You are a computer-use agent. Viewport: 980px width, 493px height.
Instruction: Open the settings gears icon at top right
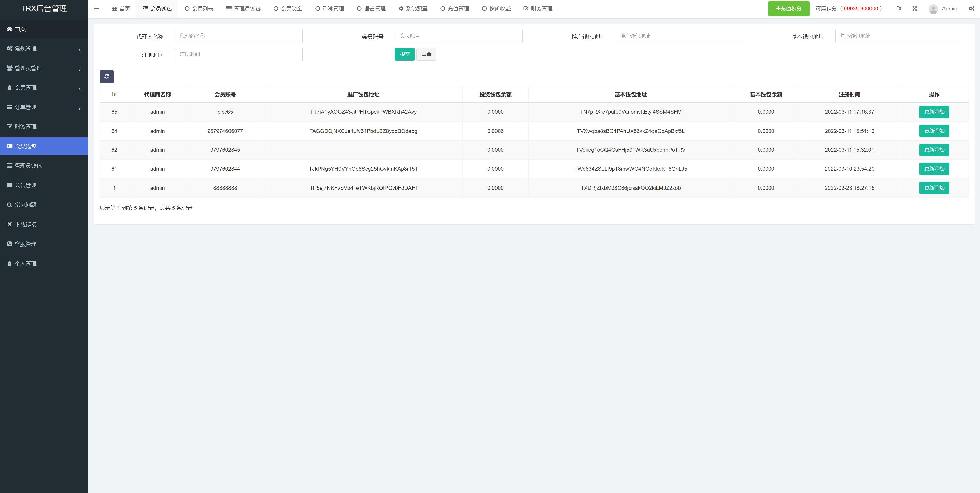pyautogui.click(x=971, y=8)
